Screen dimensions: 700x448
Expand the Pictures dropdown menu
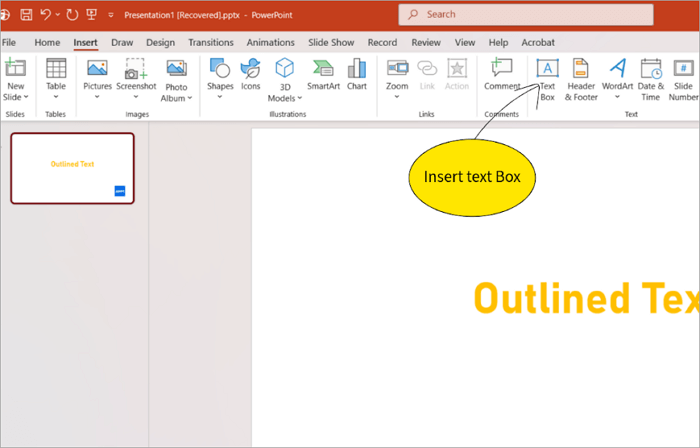97,97
